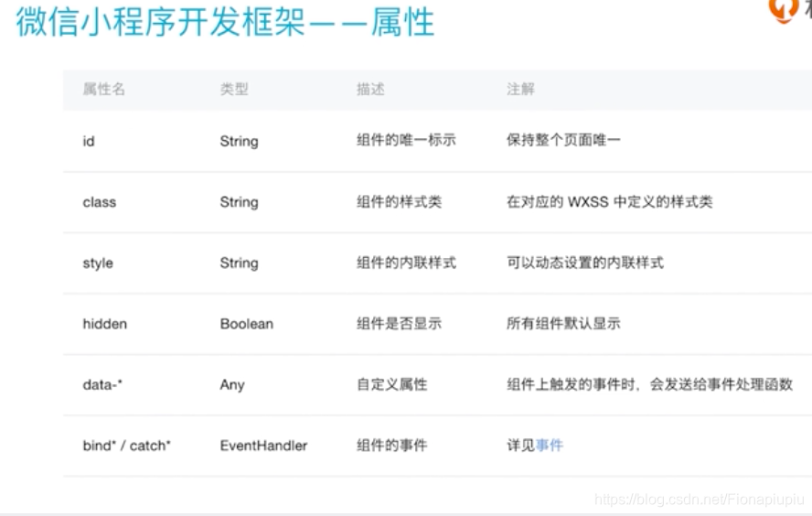Screen dimensions: 812x516
Task: Click the Boolean type cell
Action: click(x=247, y=324)
